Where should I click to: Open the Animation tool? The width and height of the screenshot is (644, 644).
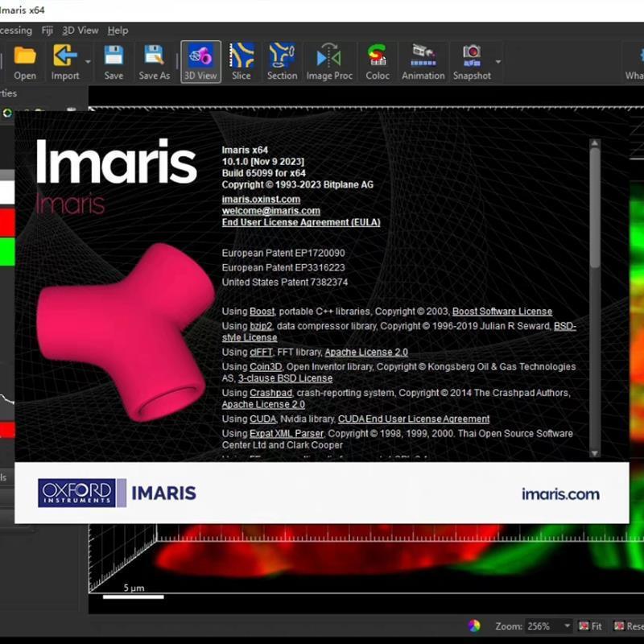(423, 63)
